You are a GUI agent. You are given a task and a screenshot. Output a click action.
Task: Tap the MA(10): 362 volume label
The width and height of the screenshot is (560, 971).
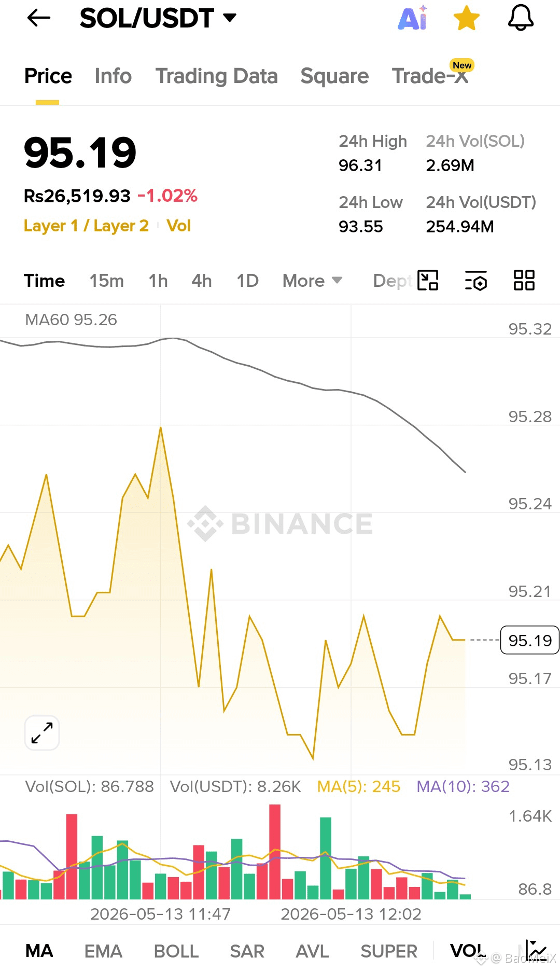463,786
